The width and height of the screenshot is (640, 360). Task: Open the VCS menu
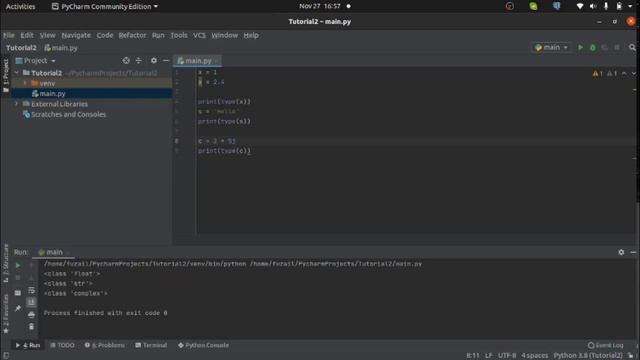click(199, 35)
